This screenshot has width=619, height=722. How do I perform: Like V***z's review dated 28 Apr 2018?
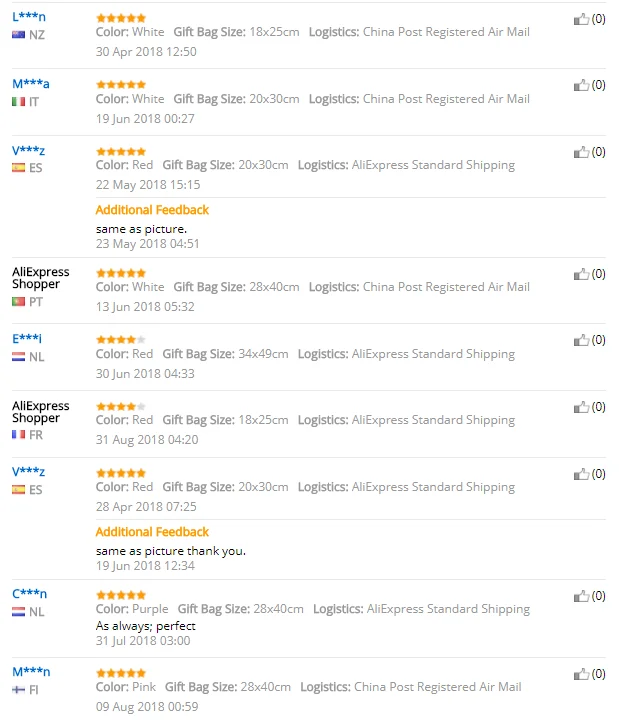pyautogui.click(x=581, y=474)
